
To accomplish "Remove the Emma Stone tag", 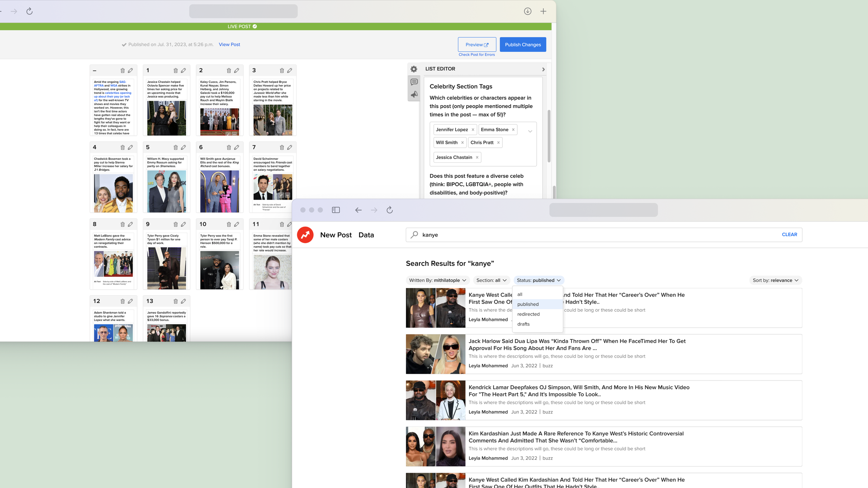I will (513, 130).
